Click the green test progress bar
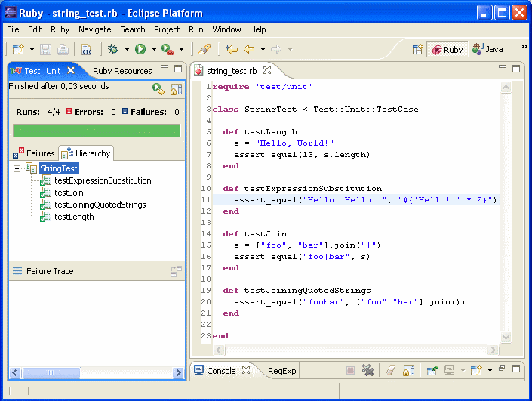This screenshot has width=532, height=401. tap(97, 131)
